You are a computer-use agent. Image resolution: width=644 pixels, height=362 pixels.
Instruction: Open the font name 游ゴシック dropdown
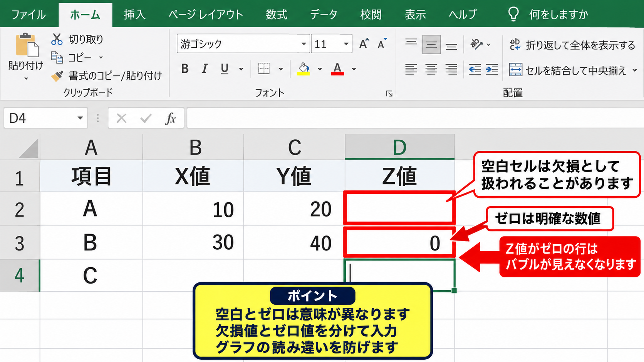tap(304, 44)
